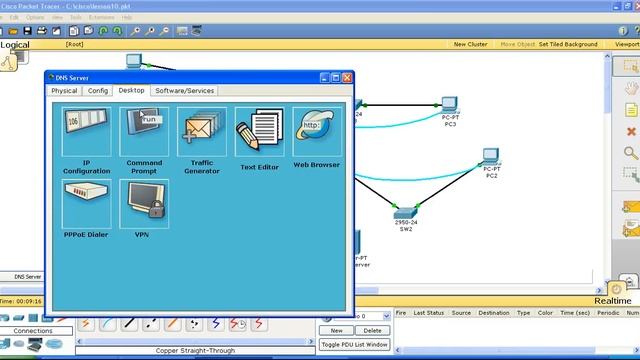Switch to the Physical tab
This screenshot has width=640, height=360.
coord(64,91)
